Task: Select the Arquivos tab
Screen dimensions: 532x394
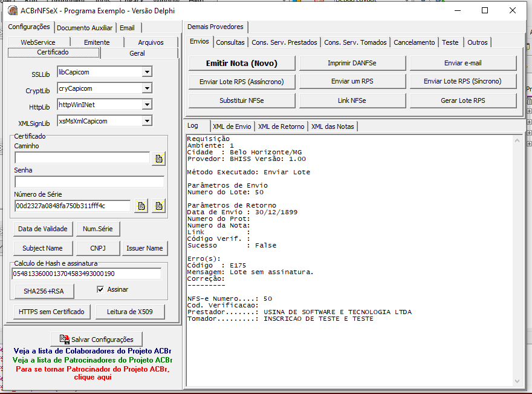Action: tap(151, 42)
